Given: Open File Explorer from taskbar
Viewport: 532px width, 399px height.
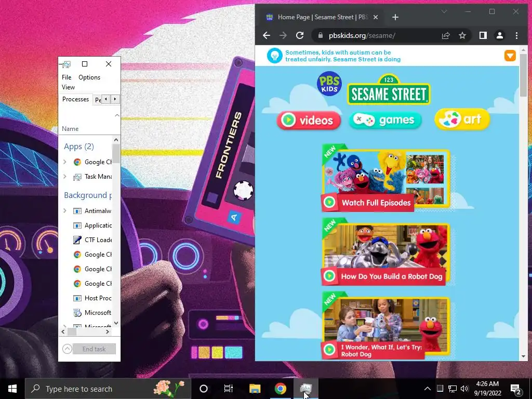Looking at the screenshot, I should pos(255,389).
